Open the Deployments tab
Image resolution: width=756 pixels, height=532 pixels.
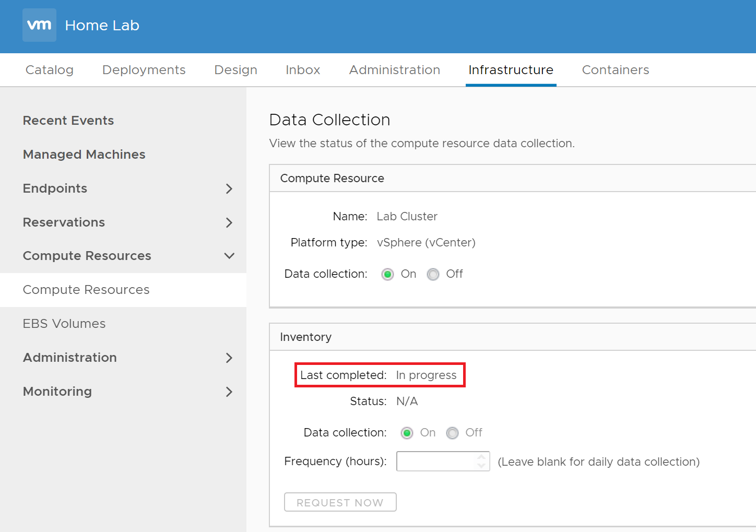tap(144, 70)
